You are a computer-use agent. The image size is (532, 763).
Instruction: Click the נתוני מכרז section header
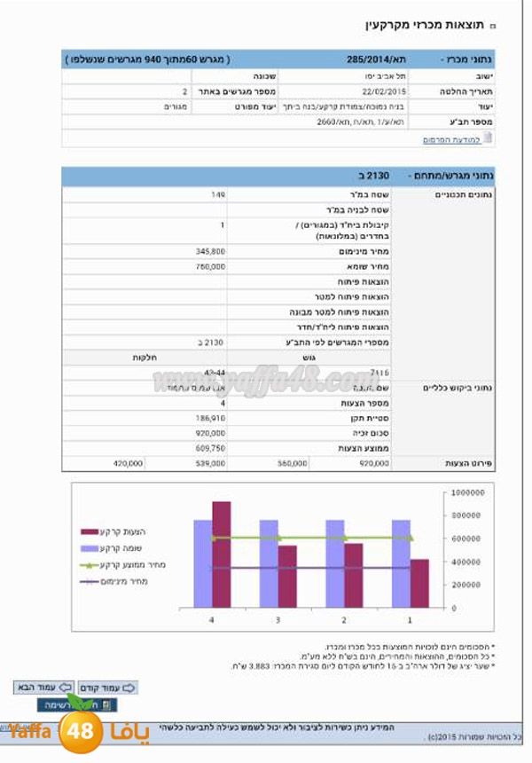(466, 59)
